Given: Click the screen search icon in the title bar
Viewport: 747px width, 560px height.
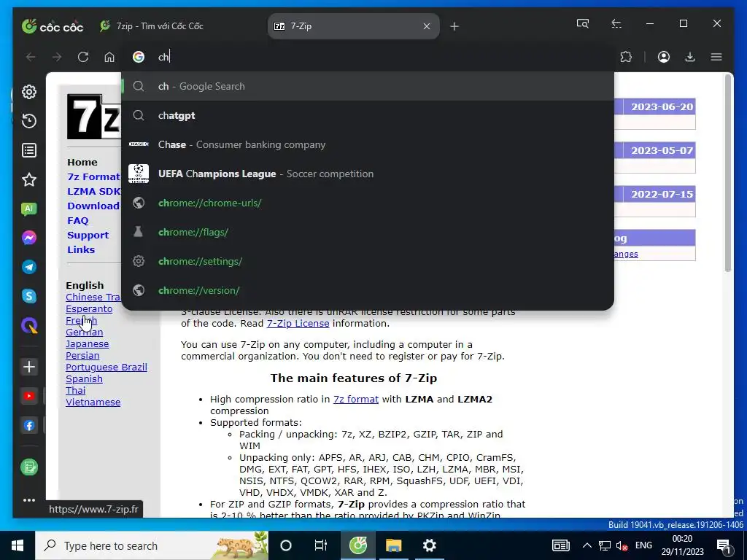Looking at the screenshot, I should [583, 23].
